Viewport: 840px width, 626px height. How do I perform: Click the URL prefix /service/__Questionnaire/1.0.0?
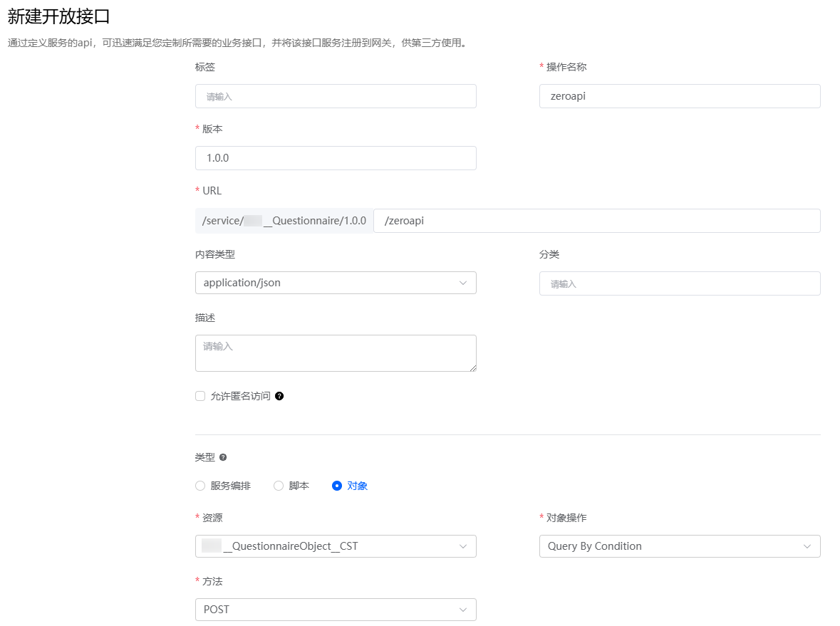coord(284,221)
